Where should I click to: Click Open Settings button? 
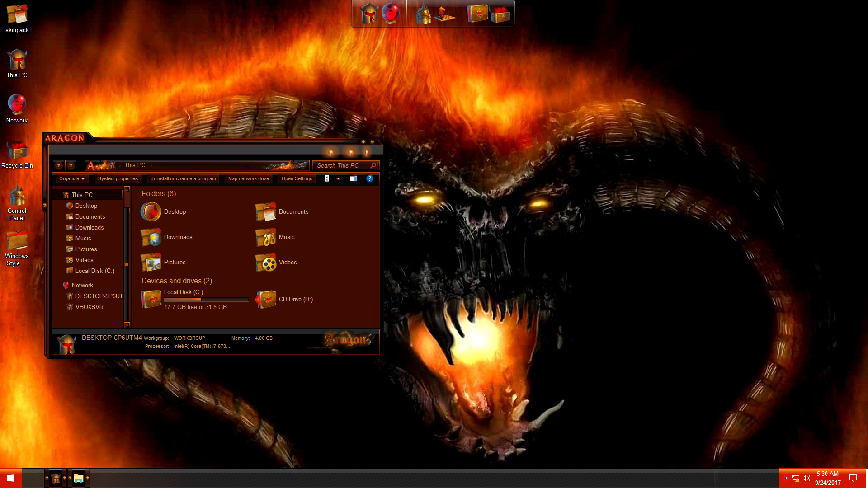point(297,179)
